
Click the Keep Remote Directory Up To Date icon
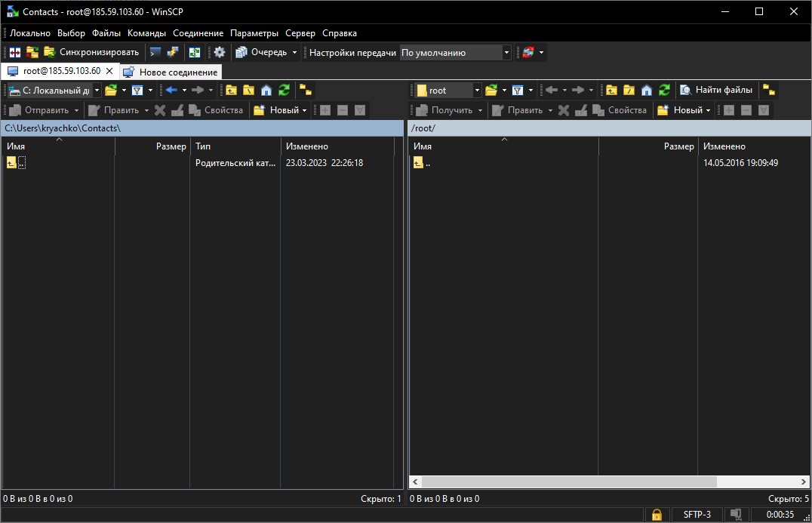coord(195,52)
